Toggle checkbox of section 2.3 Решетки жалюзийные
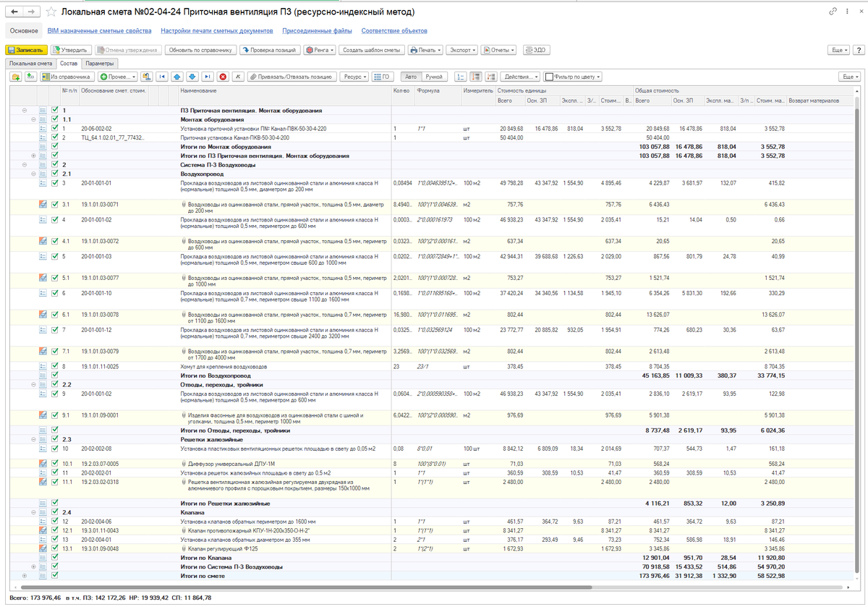Screen dimensions: 868x607 (x=55, y=439)
